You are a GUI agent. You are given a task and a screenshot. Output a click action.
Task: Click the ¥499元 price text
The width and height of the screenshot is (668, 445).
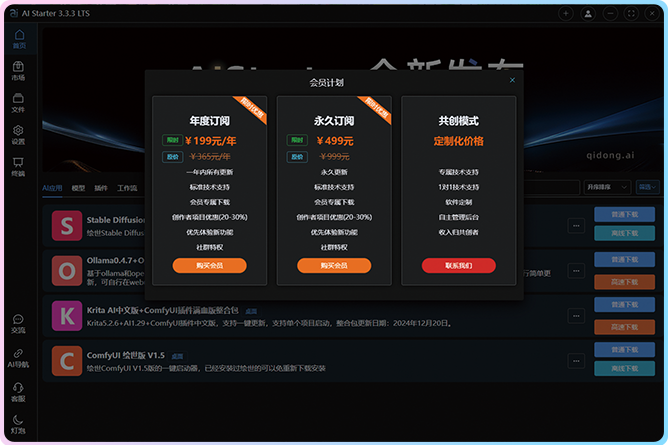pos(335,141)
